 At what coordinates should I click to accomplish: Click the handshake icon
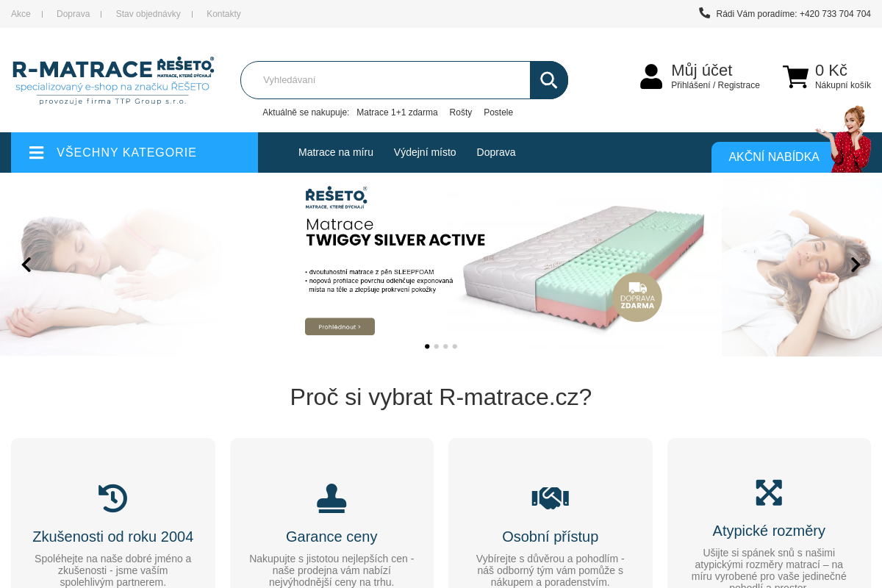[x=551, y=498]
